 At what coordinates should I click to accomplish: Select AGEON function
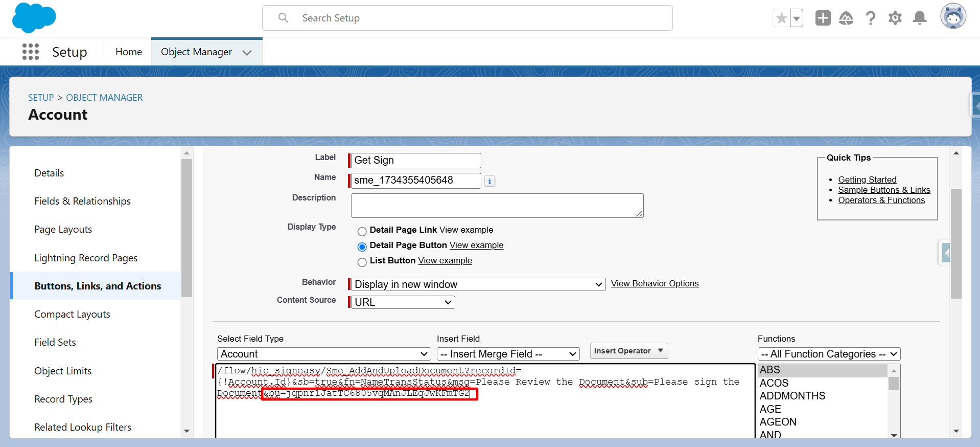[x=823, y=422]
